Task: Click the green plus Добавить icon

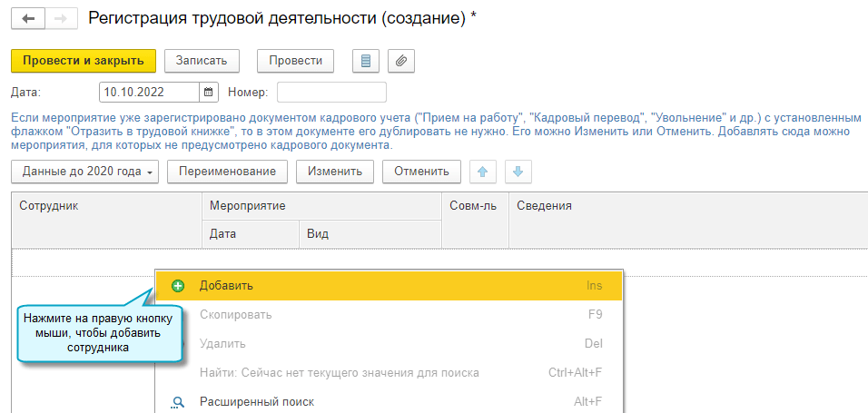Action: pos(178,285)
